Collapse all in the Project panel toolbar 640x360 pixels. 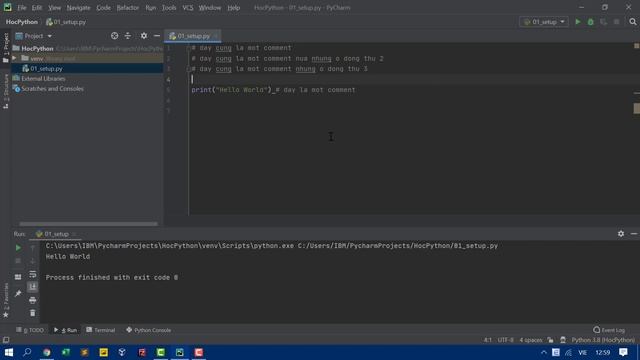click(x=128, y=36)
